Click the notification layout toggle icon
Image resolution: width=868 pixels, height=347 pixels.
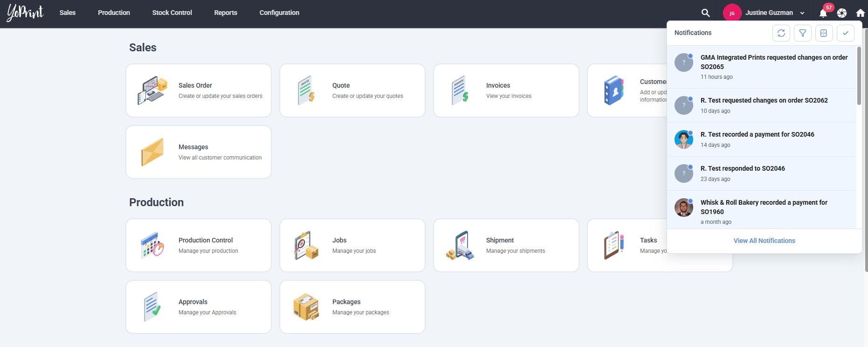(824, 33)
